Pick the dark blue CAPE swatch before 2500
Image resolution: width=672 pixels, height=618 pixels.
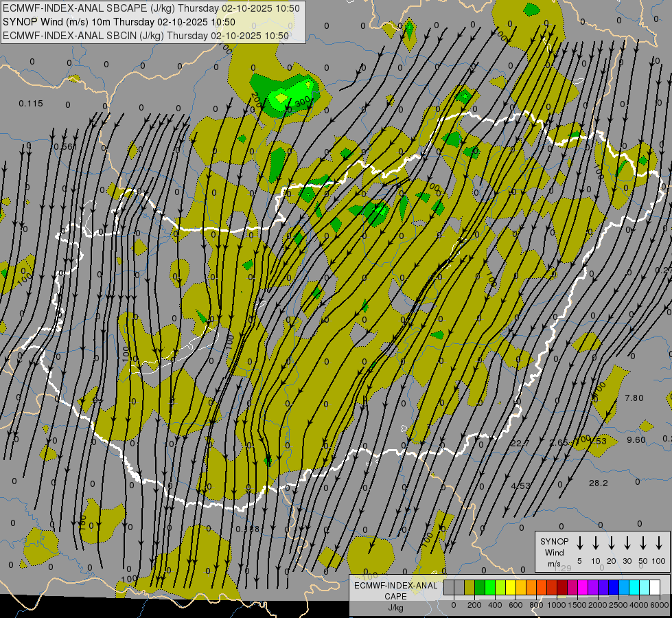(614, 588)
